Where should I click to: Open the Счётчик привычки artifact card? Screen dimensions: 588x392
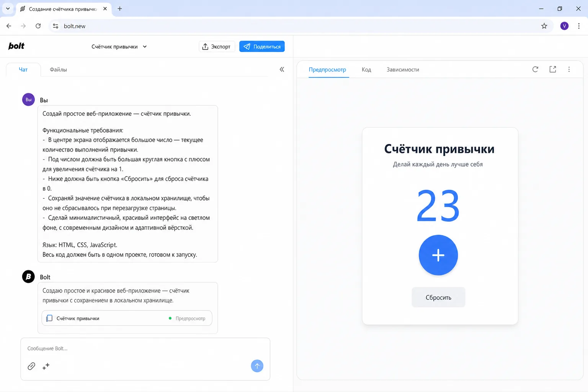coord(127,318)
